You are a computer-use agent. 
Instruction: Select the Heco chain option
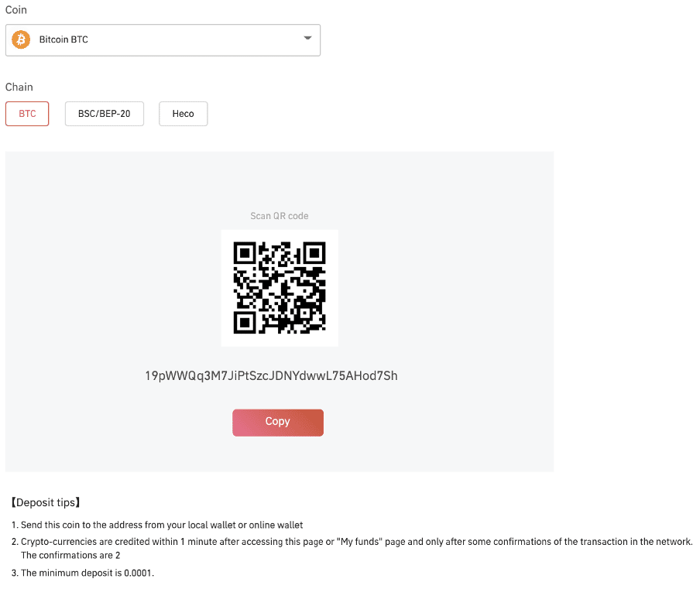[x=183, y=114]
